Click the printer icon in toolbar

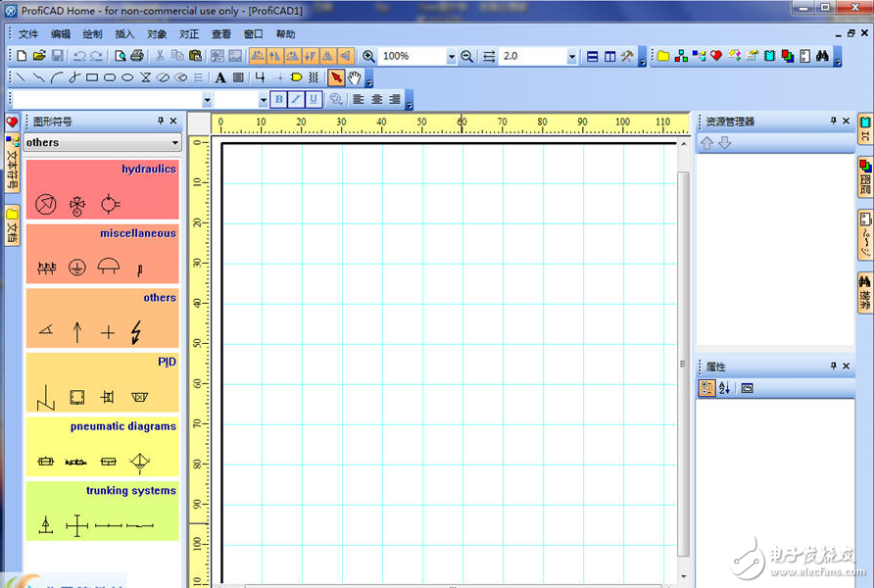[137, 56]
